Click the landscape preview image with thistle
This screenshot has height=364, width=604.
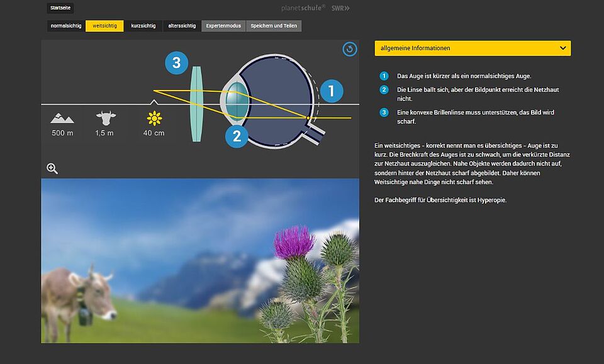click(200, 260)
